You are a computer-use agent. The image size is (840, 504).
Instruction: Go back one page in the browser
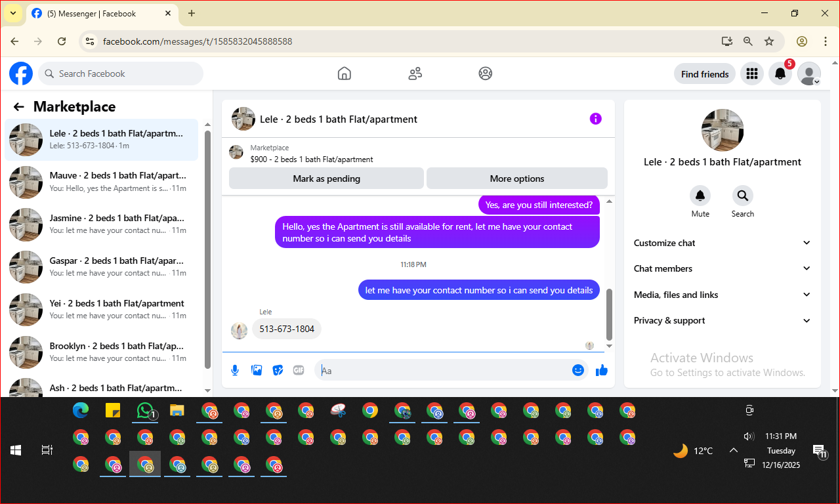(x=14, y=41)
